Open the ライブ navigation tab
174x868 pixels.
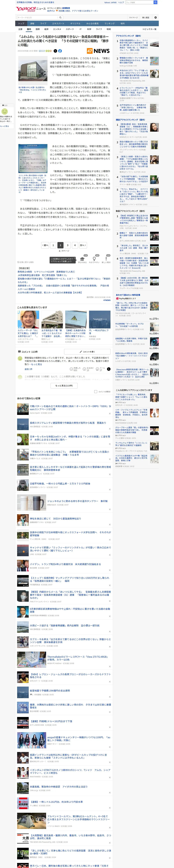click(x=43, y=24)
